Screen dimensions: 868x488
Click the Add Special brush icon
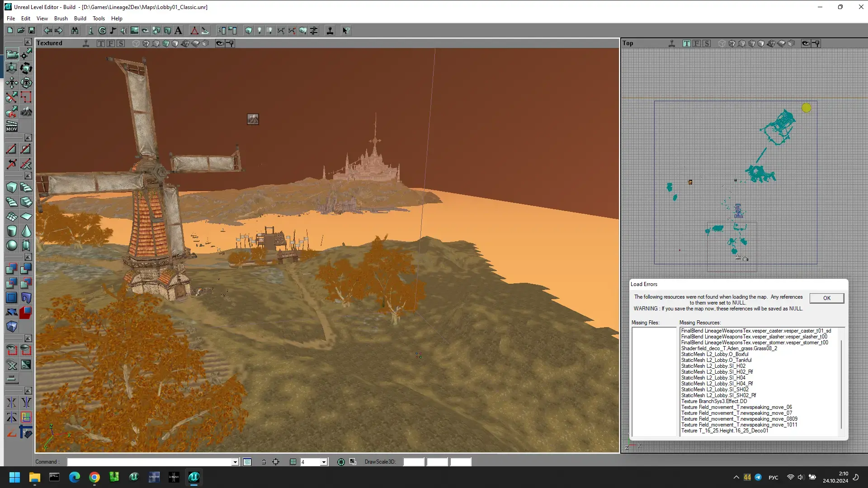tap(12, 298)
